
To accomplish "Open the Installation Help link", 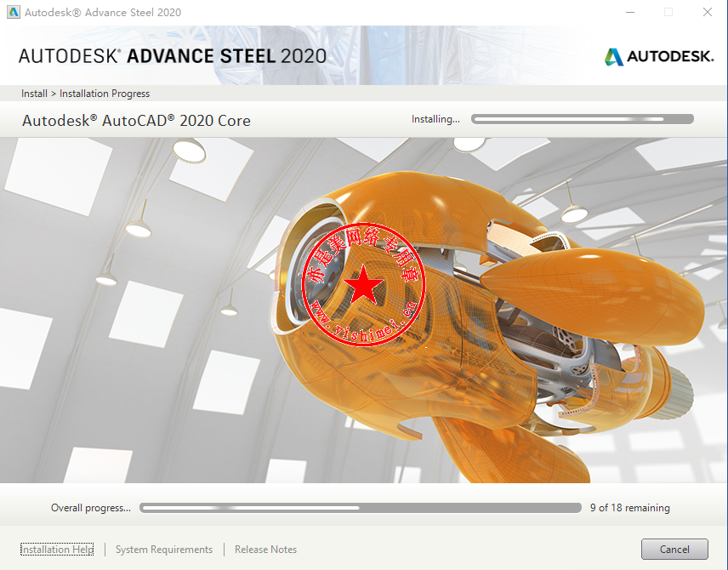I will click(57, 549).
